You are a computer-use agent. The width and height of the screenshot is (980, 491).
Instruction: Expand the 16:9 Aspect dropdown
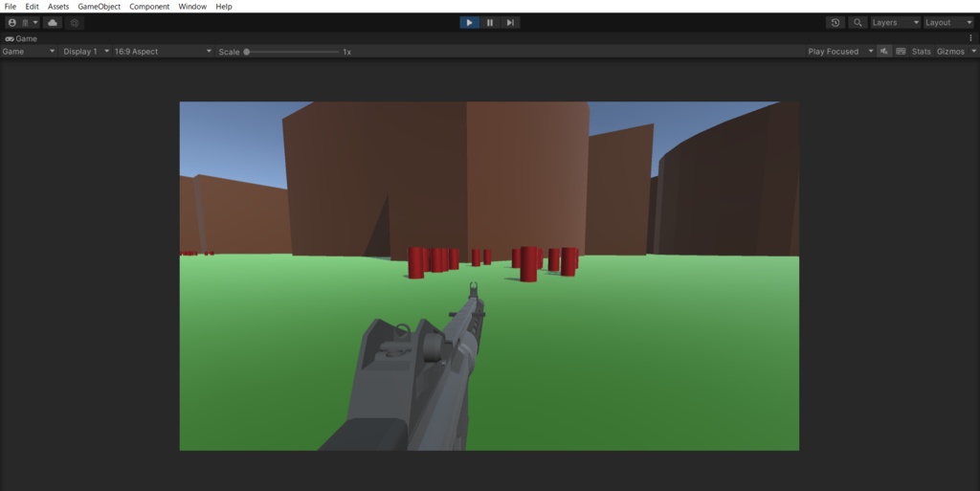pyautogui.click(x=163, y=52)
